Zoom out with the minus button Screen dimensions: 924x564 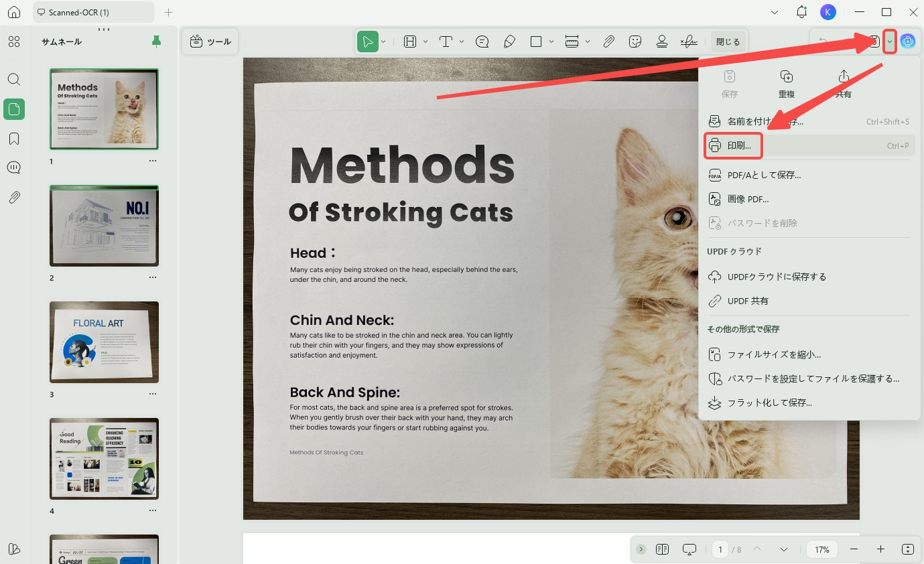[854, 549]
